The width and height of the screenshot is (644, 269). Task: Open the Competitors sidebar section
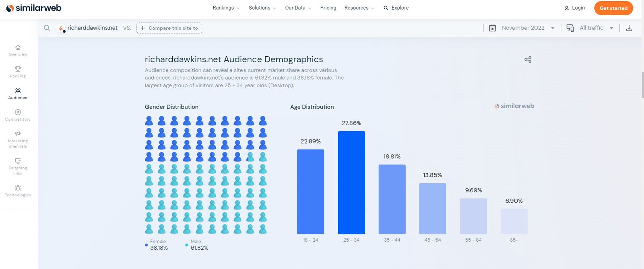[18, 115]
